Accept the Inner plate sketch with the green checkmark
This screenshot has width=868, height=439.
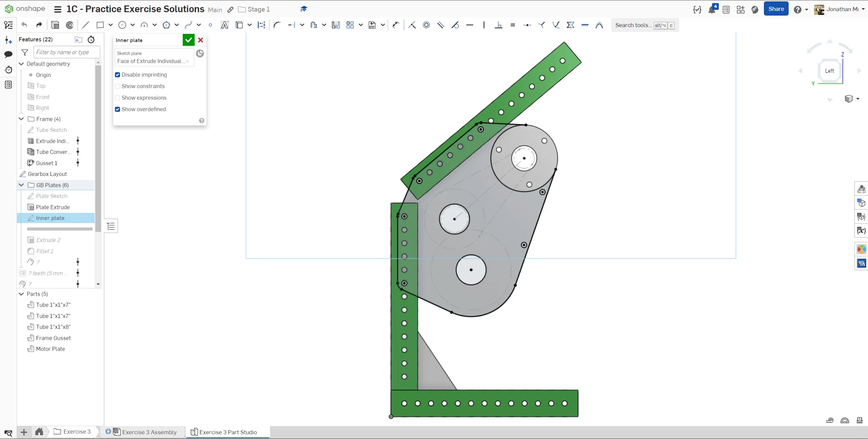[189, 40]
